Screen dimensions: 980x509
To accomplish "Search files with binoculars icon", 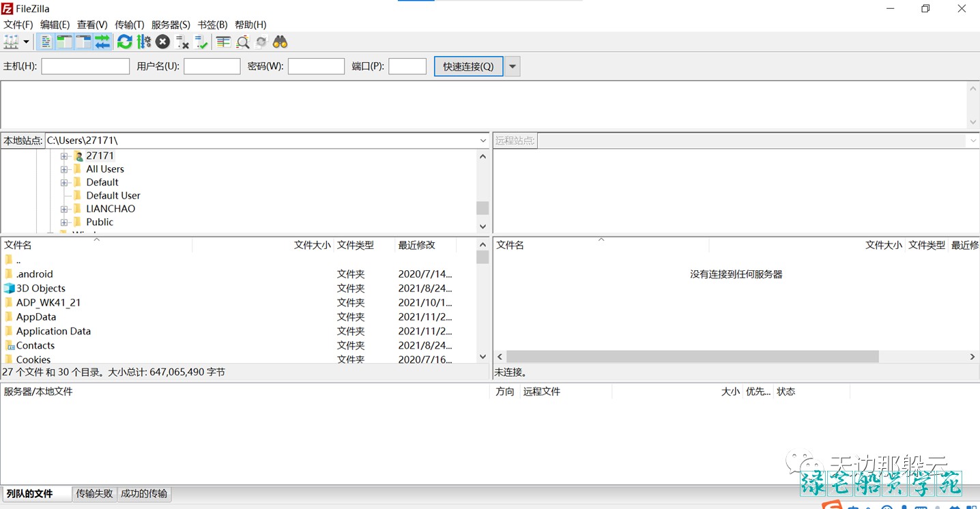I will point(280,42).
